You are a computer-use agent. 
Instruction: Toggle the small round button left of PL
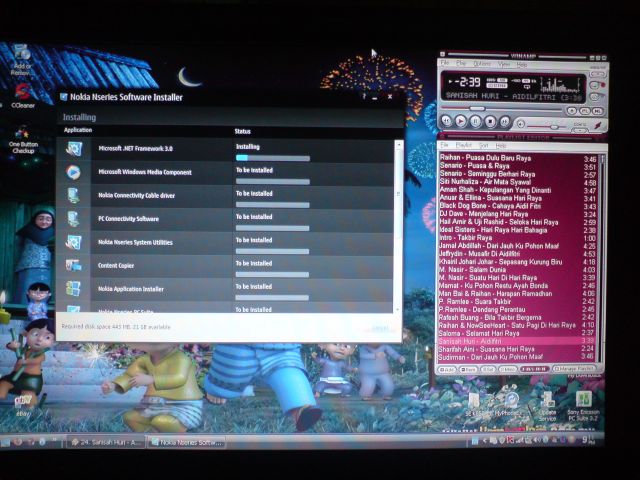coord(572,111)
